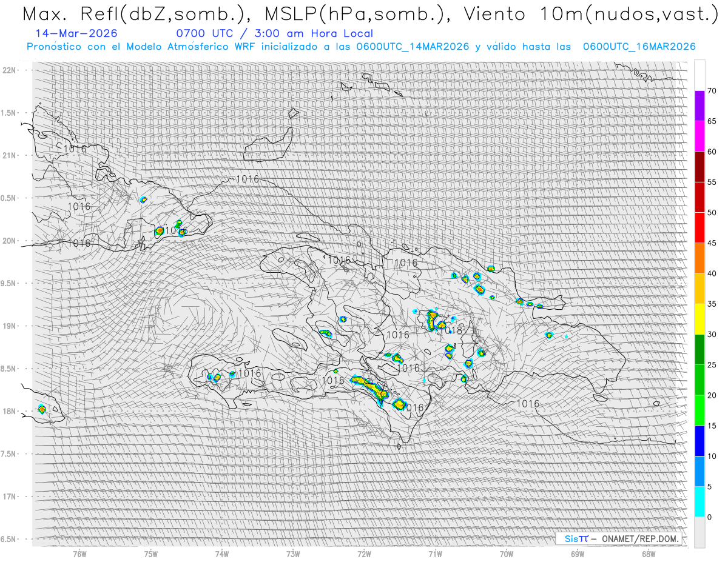Screen dimensions: 728x562
Task: Click the colorbar label 0
Action: point(710,517)
